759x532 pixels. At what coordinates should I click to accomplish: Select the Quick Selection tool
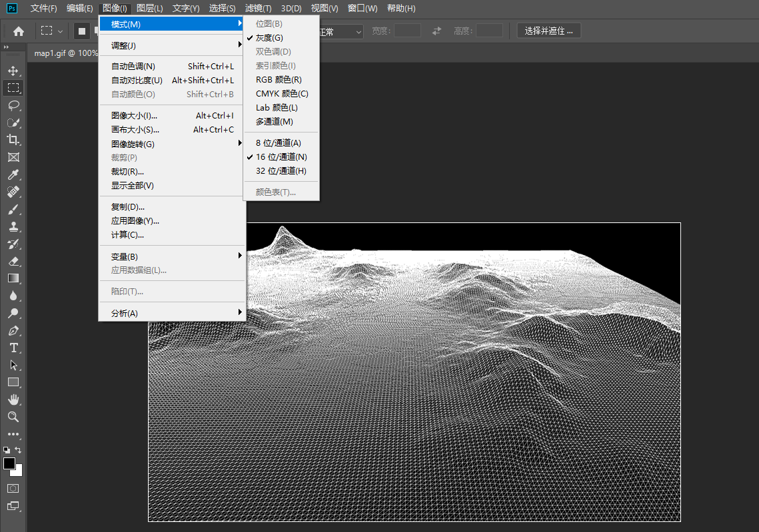tap(13, 123)
